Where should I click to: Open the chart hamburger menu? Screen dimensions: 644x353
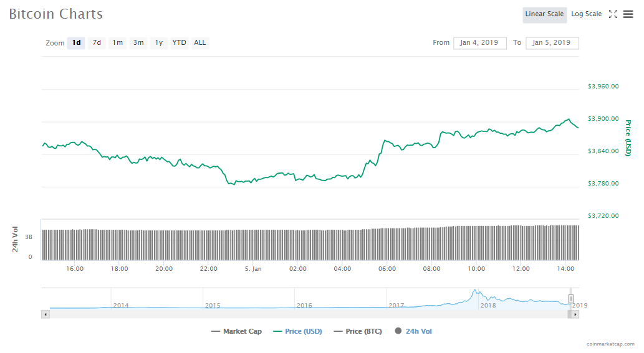628,14
